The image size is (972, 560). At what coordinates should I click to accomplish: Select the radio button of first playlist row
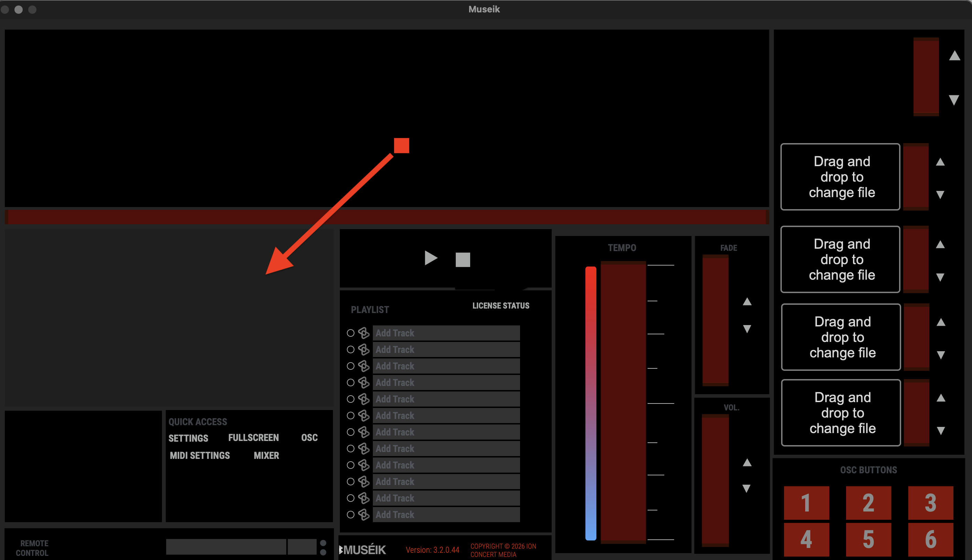pos(350,333)
